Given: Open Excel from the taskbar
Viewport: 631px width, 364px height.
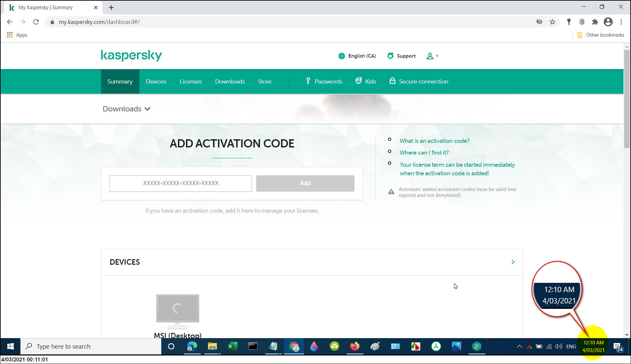Looking at the screenshot, I should [233, 346].
